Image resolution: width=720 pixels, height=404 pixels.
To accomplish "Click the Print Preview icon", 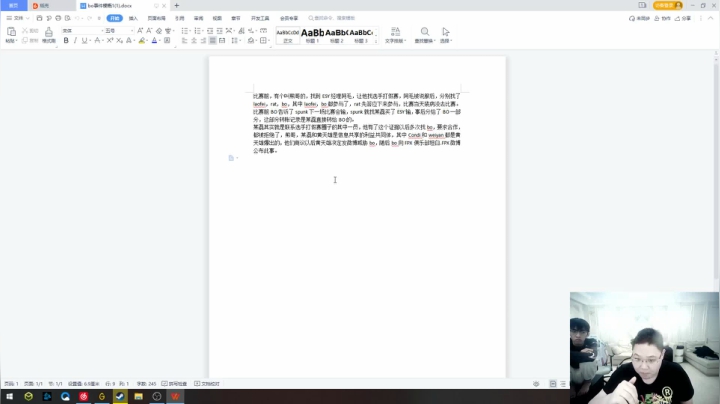I will [68, 18].
